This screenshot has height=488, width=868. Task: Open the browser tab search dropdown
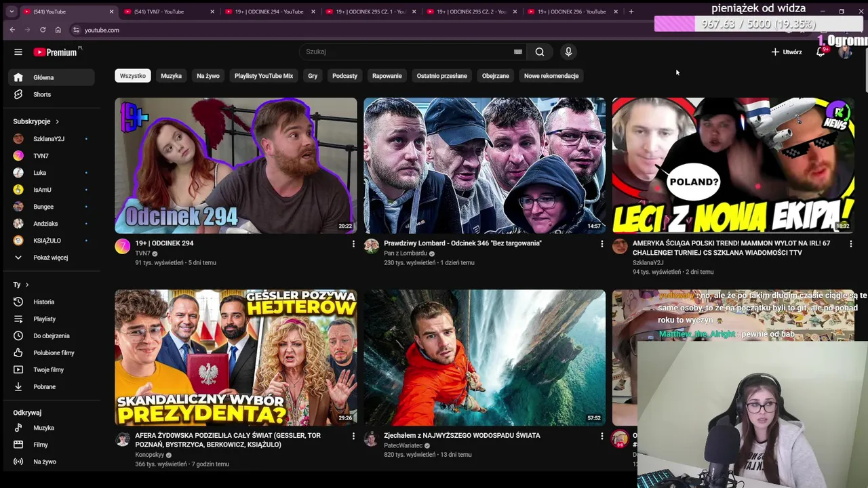click(12, 12)
